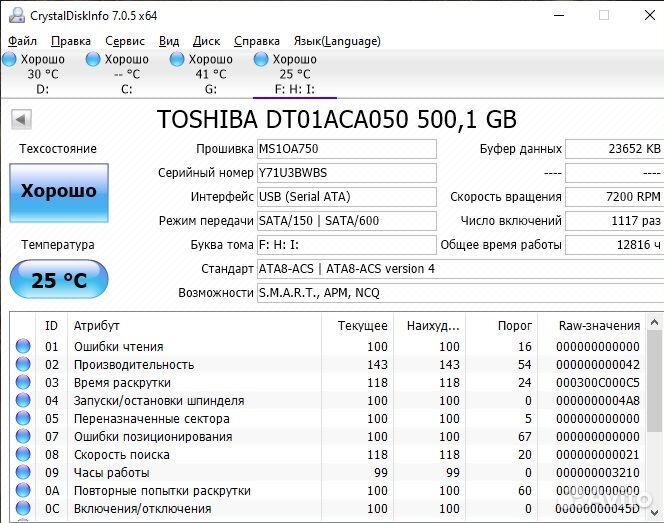The image size is (664, 523).
Task: Open the Вид menu
Action: click(x=169, y=41)
